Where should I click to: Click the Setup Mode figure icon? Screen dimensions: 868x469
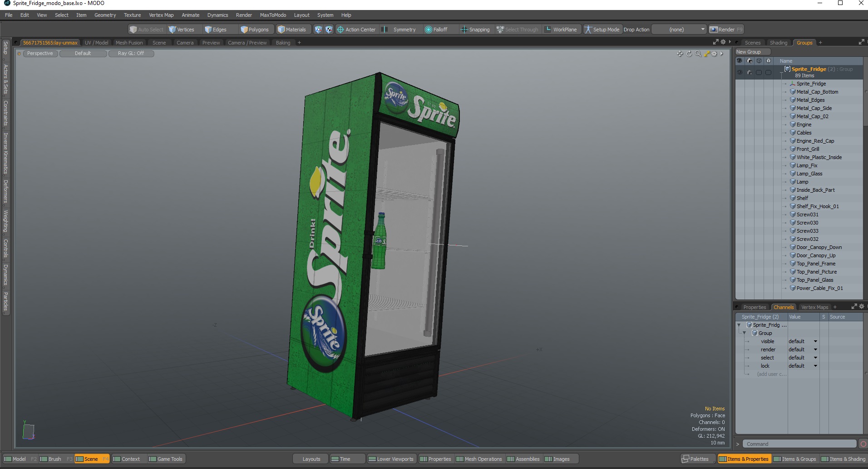[x=588, y=30]
